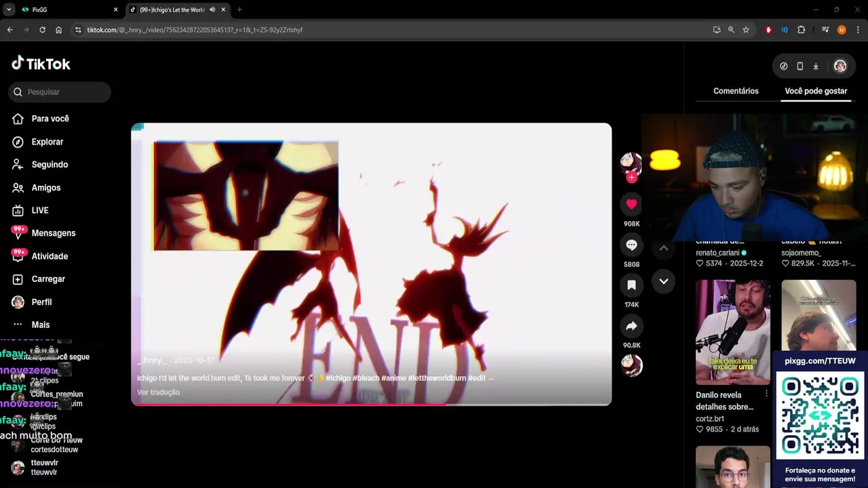Follow creator with the red plus badge
The width and height of the screenshot is (868, 488).
coord(631,178)
